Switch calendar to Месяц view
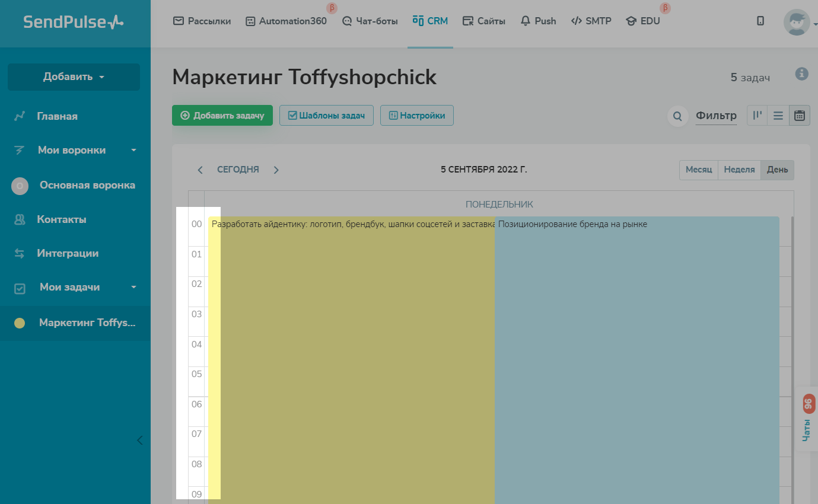The width and height of the screenshot is (818, 504). tap(699, 170)
